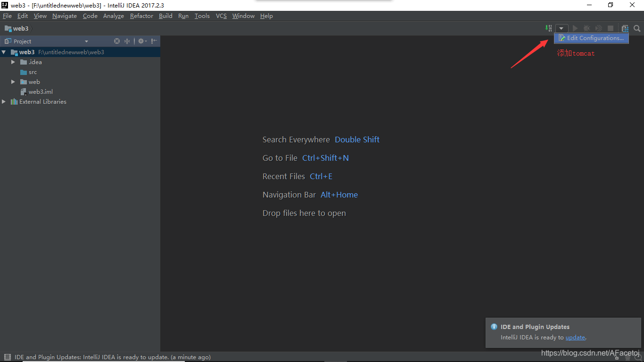Select the src folder
Viewport: 644px width, 362px height.
[29, 72]
